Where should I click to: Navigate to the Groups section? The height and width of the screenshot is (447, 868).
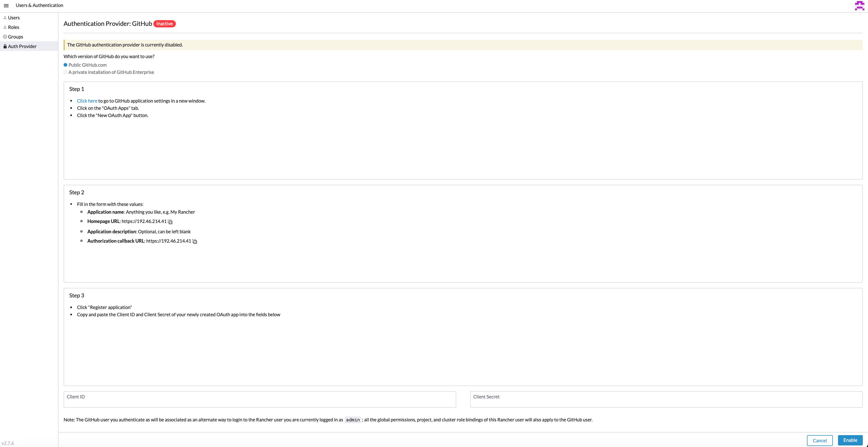point(16,37)
